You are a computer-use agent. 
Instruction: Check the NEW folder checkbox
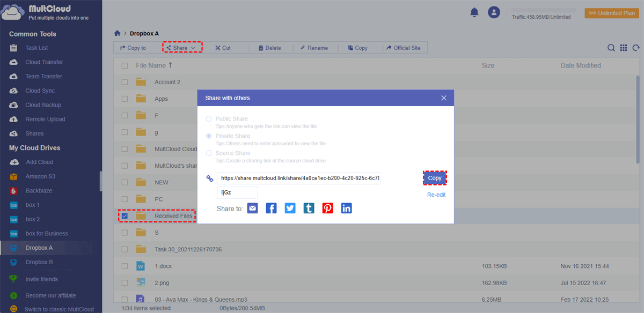click(x=125, y=182)
